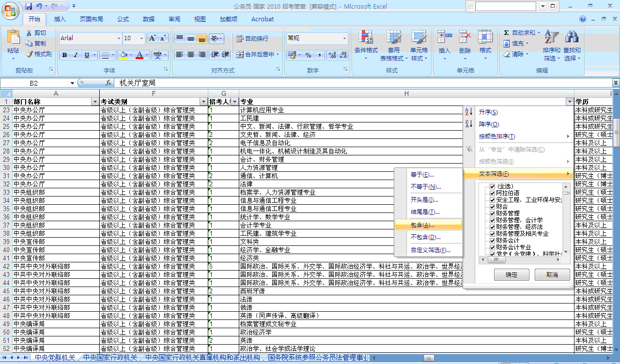
Task: Open the number format 常规 dropdown
Action: coord(345,39)
